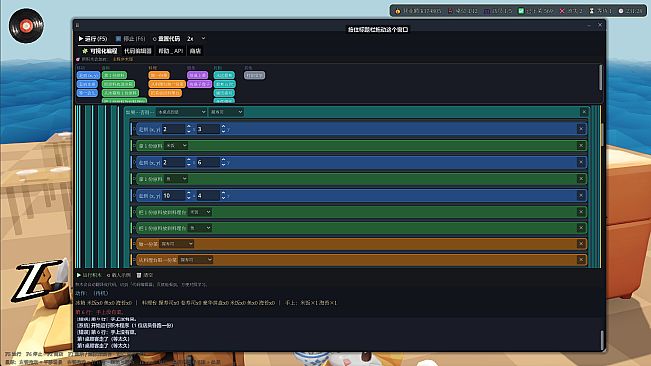Step the x value 10 in the move-to block
Viewport: 651px width, 366px height.
point(188,195)
